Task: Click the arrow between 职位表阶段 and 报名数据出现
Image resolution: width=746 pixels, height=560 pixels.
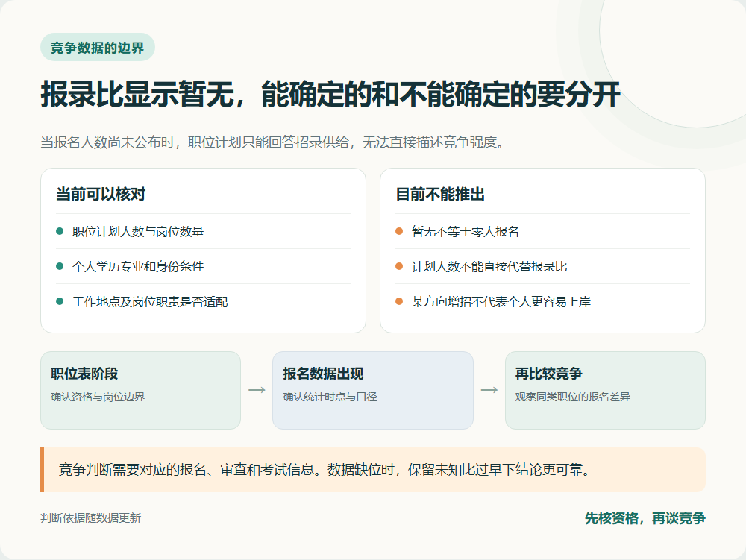Action: point(257,390)
